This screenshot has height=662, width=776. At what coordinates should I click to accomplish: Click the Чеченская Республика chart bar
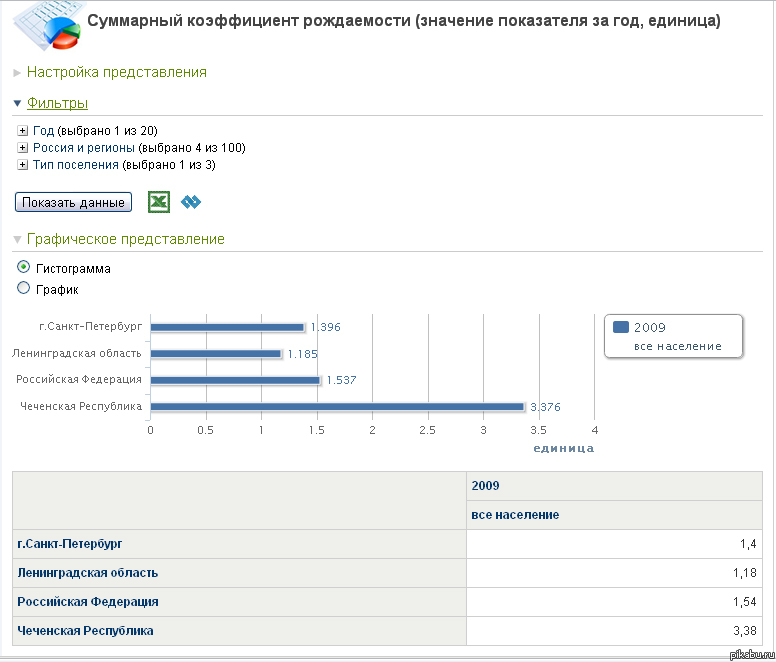click(337, 406)
